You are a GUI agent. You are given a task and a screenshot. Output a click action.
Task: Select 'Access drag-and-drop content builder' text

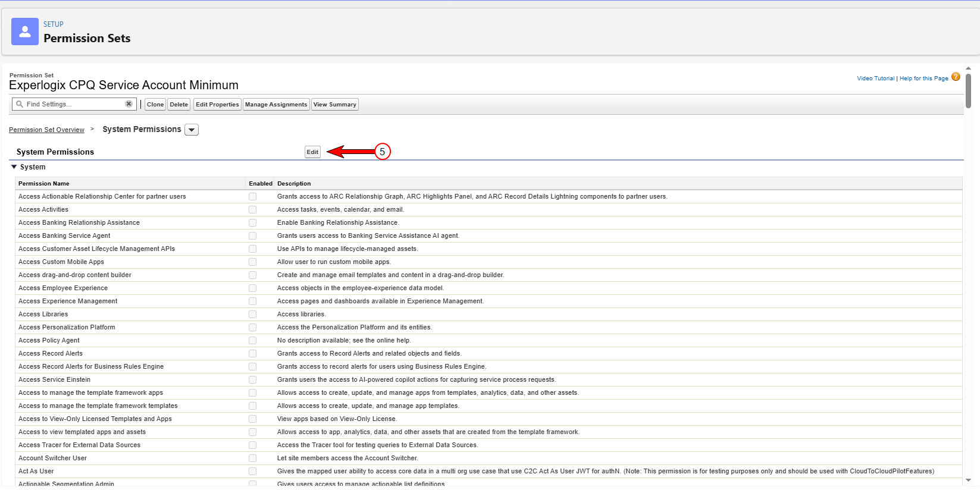(75, 275)
